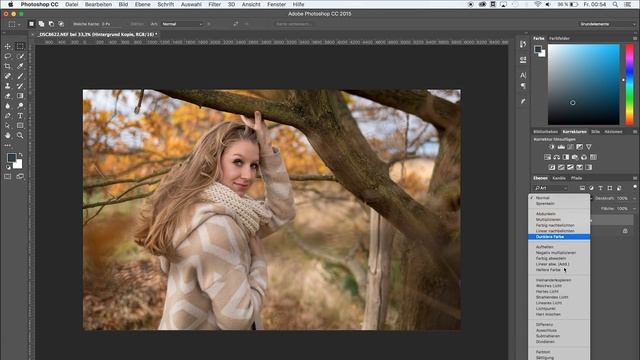Select the Hand tool
Screen dimensions: 640x360
click(x=8, y=136)
